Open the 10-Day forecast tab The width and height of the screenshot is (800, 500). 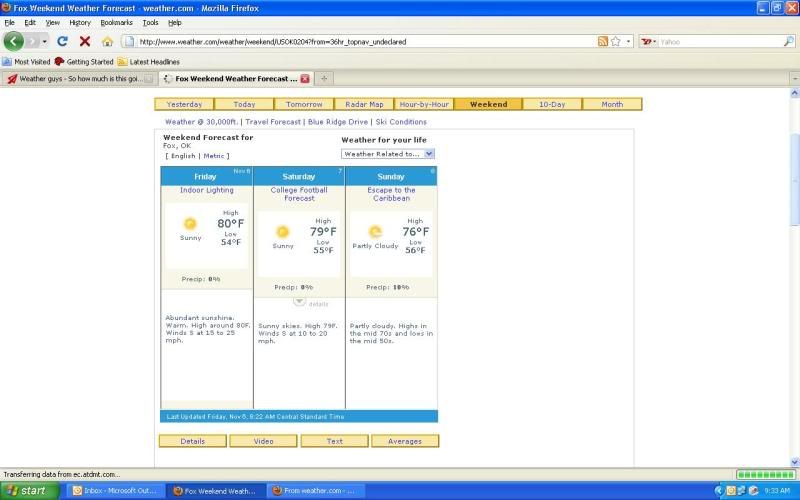pos(552,104)
